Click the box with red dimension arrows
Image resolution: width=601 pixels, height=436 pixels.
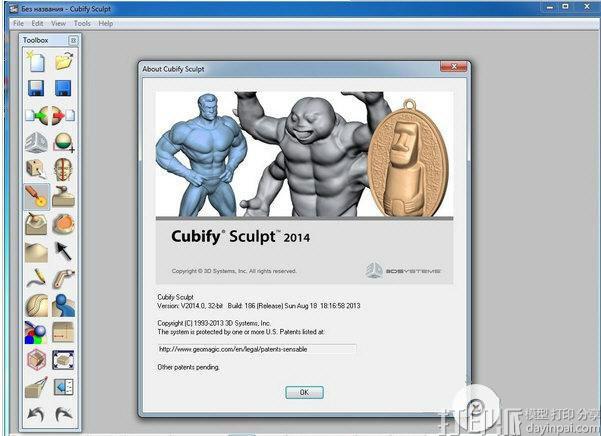[x=64, y=333]
